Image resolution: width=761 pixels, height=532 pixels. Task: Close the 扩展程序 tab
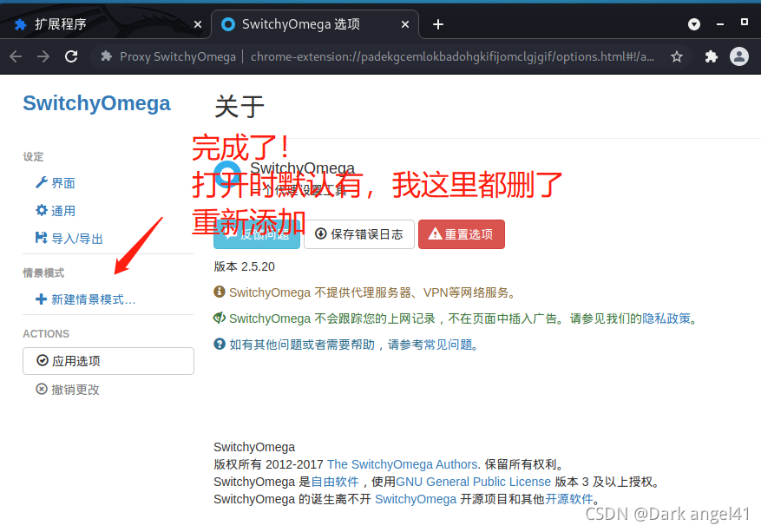pyautogui.click(x=198, y=23)
